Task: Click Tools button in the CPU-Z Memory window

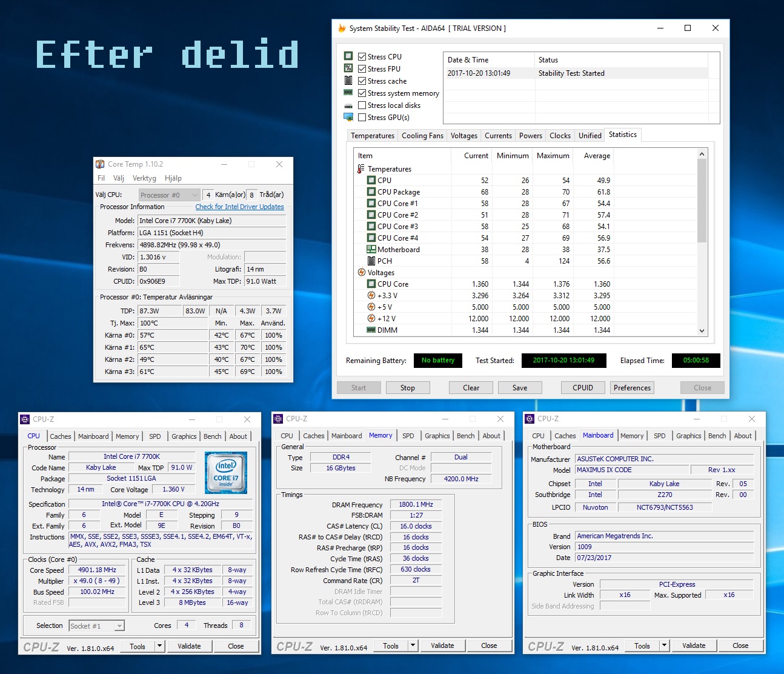Action: pyautogui.click(x=391, y=646)
